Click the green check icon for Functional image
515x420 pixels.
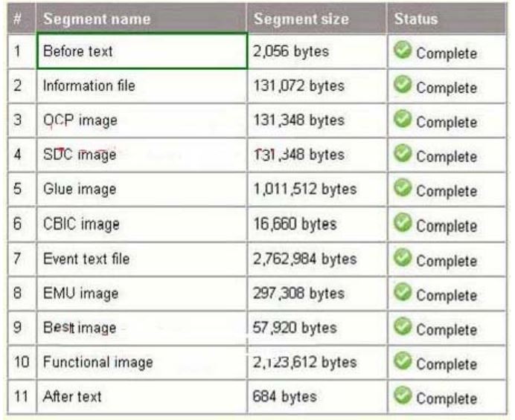click(403, 361)
